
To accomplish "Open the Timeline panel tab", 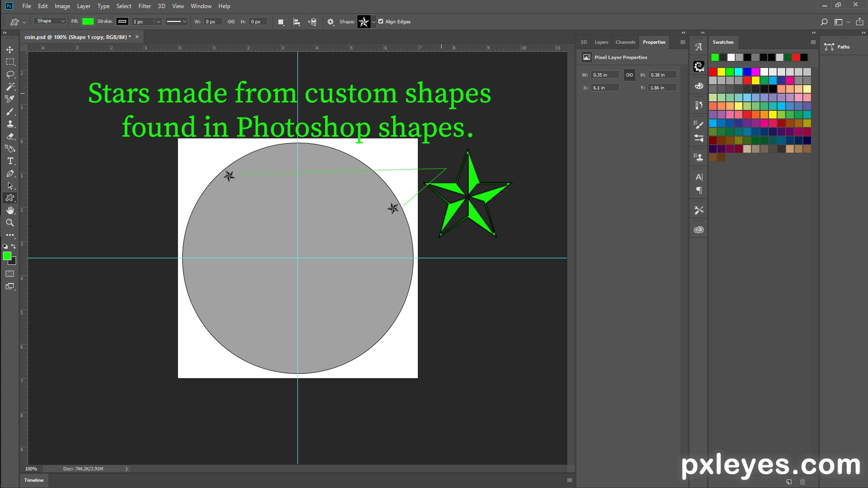I will point(34,480).
